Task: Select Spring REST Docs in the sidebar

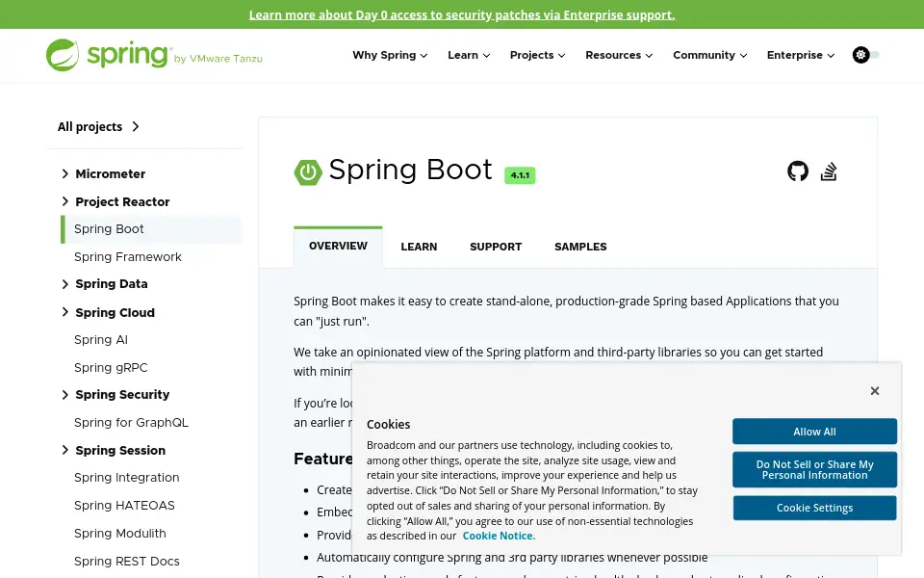Action: (x=127, y=561)
